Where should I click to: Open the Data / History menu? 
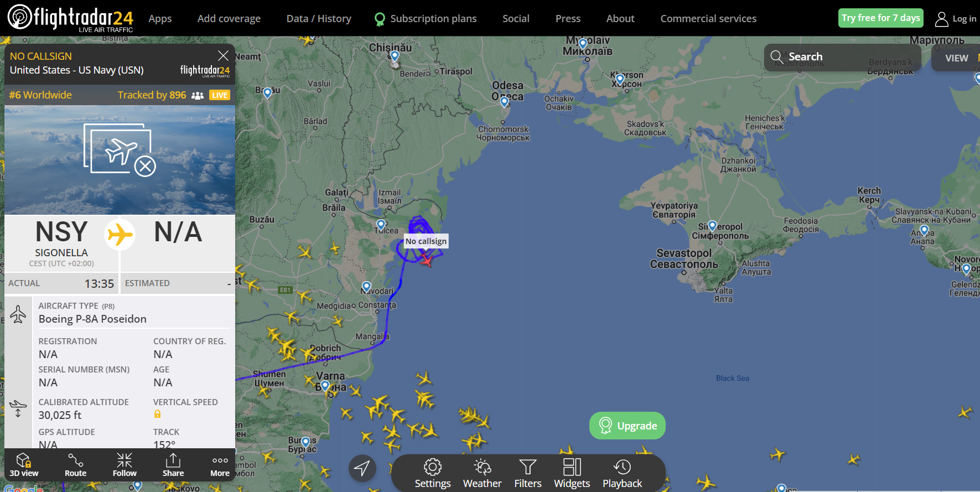coord(319,18)
